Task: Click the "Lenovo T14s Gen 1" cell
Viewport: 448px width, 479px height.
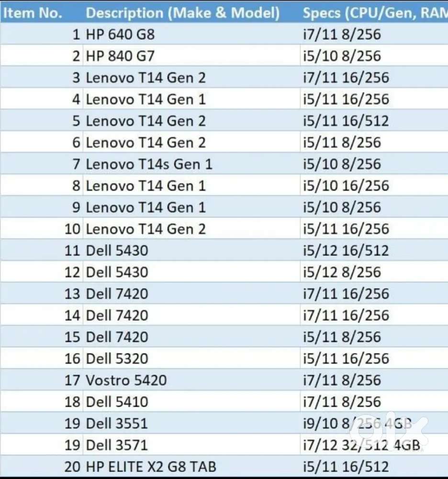Action: coord(149,164)
